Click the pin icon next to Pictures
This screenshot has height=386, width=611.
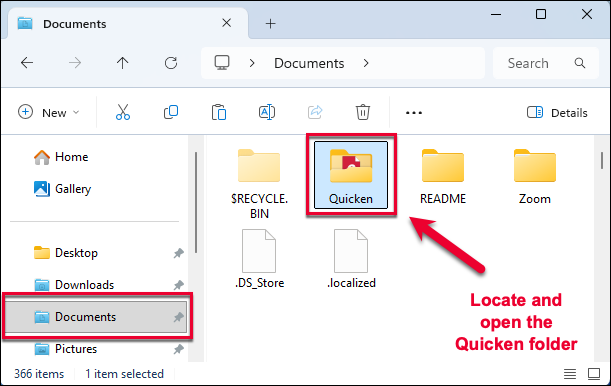pos(178,349)
